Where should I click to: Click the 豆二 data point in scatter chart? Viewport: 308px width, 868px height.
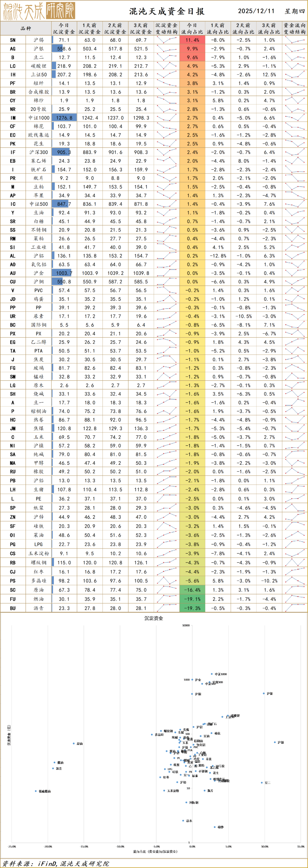262,783
